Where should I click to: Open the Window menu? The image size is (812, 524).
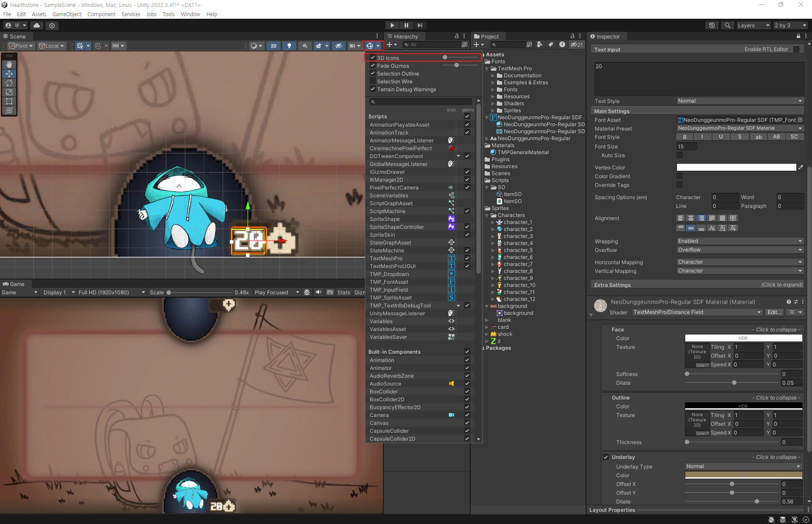[191, 14]
